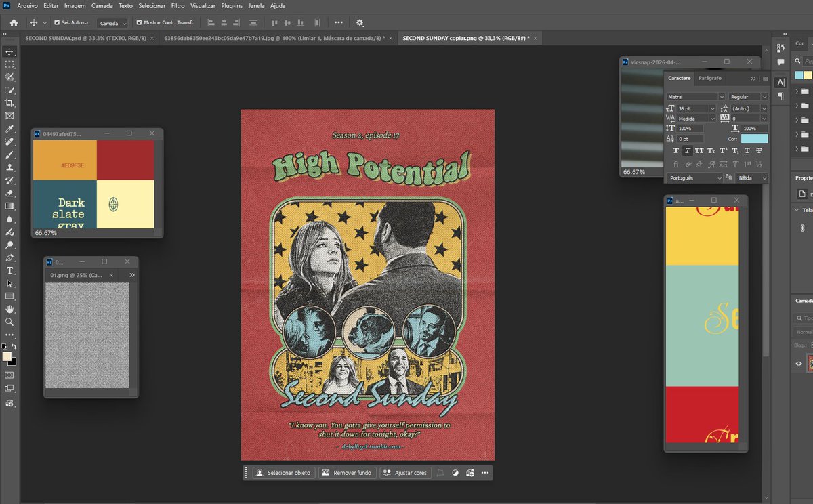The image size is (813, 504).
Task: Select the Eyedropper tool
Action: coord(9,129)
